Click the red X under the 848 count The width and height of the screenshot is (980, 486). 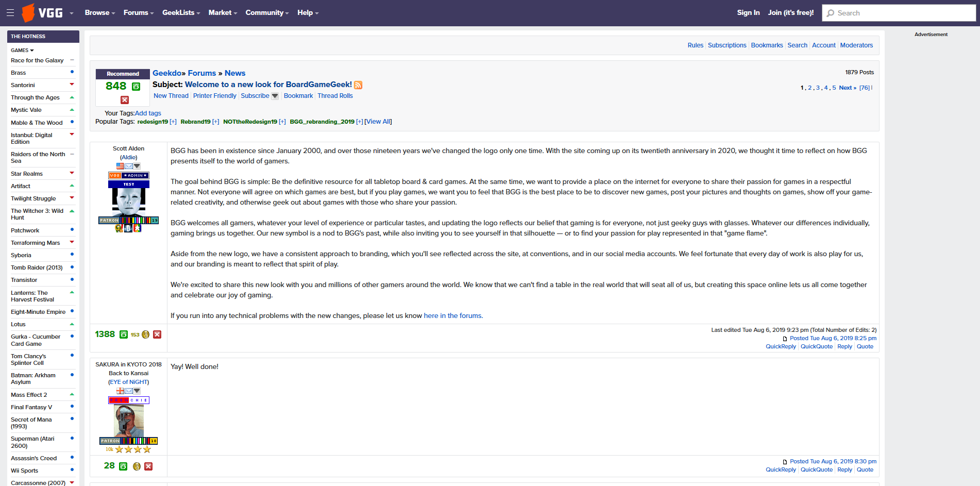(x=125, y=100)
